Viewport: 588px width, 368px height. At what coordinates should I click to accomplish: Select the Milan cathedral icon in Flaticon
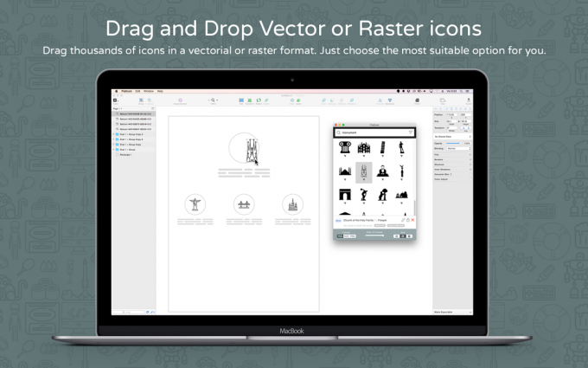click(x=364, y=147)
